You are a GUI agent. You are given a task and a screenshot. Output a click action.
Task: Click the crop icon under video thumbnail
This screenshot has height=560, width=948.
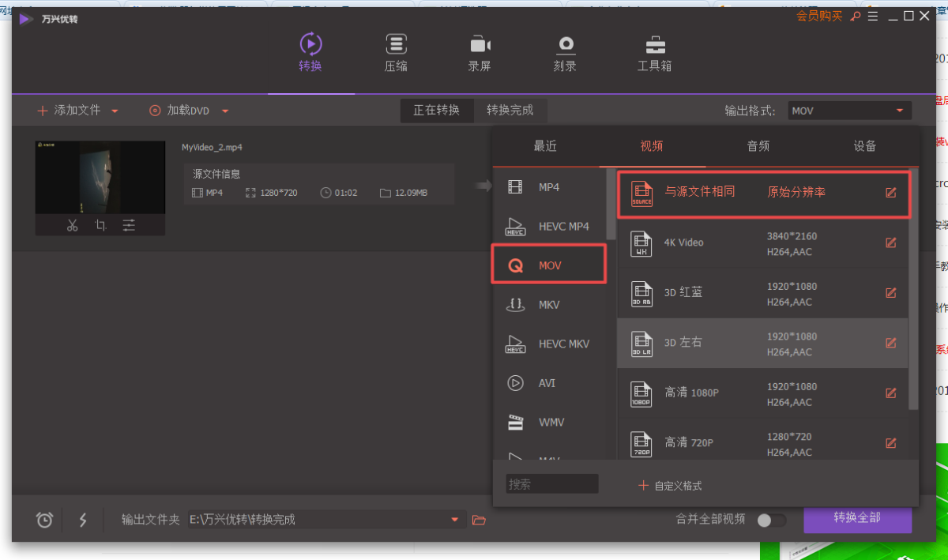coord(100,225)
